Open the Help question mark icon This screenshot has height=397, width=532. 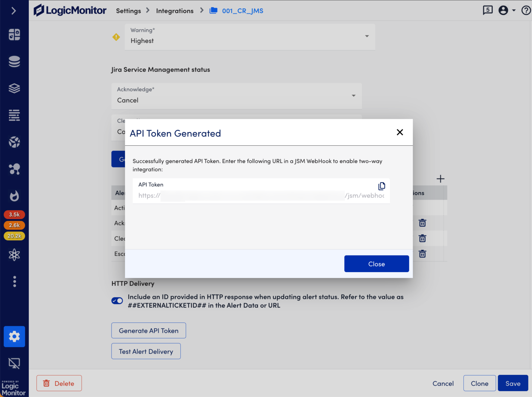[x=525, y=10]
